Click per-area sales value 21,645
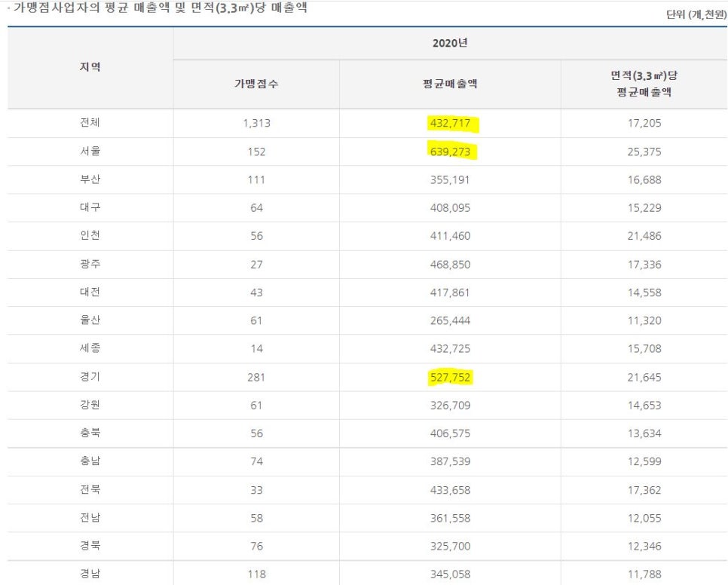 pos(644,378)
